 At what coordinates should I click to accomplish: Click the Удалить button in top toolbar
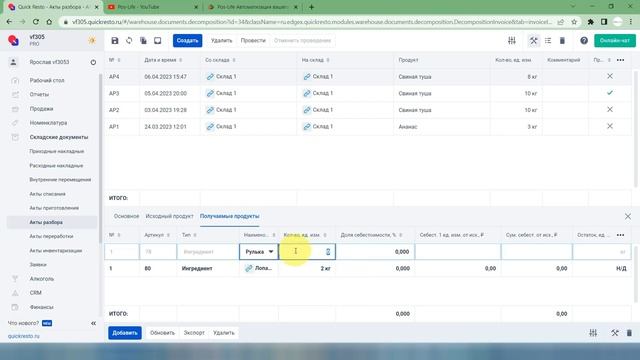pyautogui.click(x=221, y=40)
